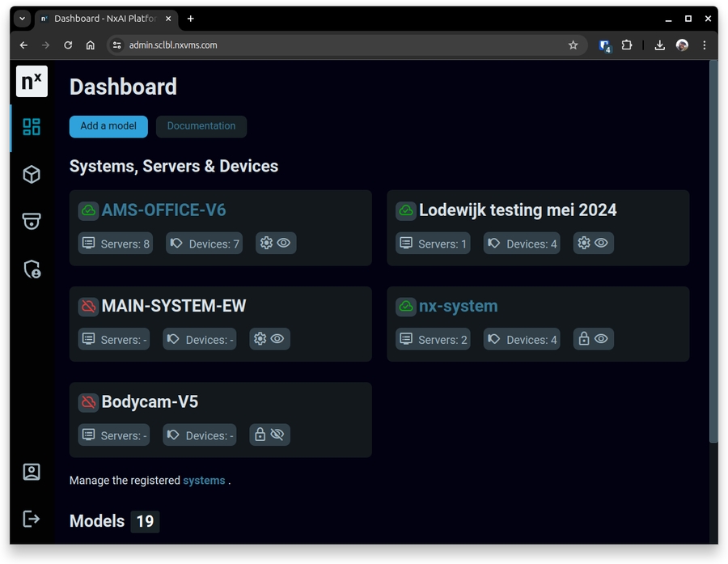Click the shield user icon in sidebar
This screenshot has width=728, height=564.
[x=32, y=269]
